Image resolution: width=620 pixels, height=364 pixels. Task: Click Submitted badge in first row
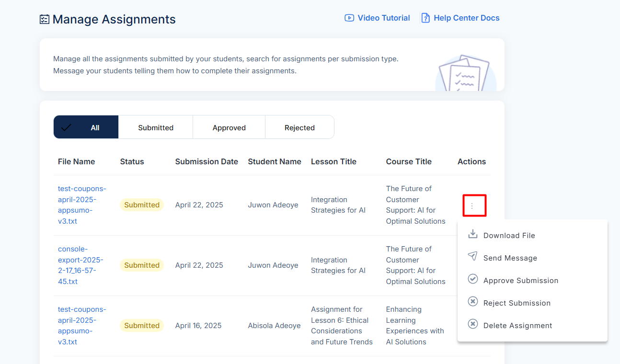point(142,205)
